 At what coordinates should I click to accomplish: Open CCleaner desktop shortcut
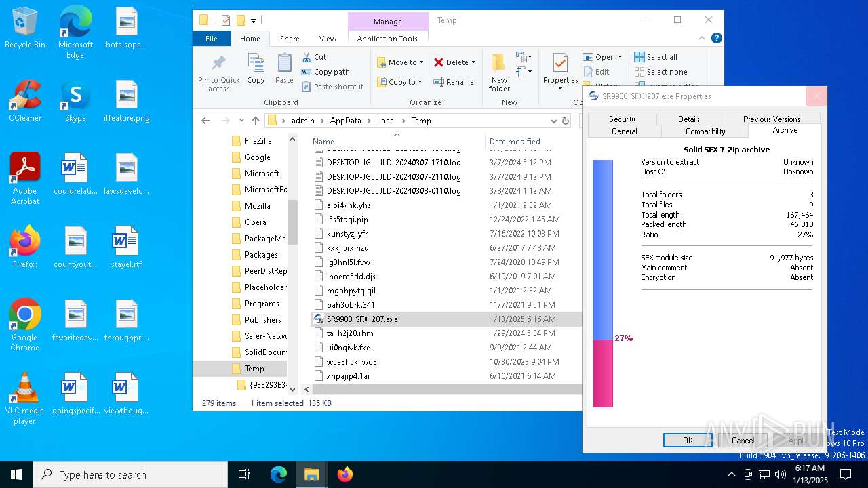click(x=25, y=101)
